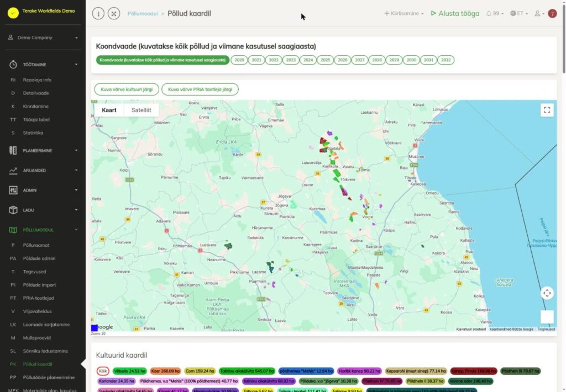
Task: Select harvest year 2020
Action: tap(239, 60)
